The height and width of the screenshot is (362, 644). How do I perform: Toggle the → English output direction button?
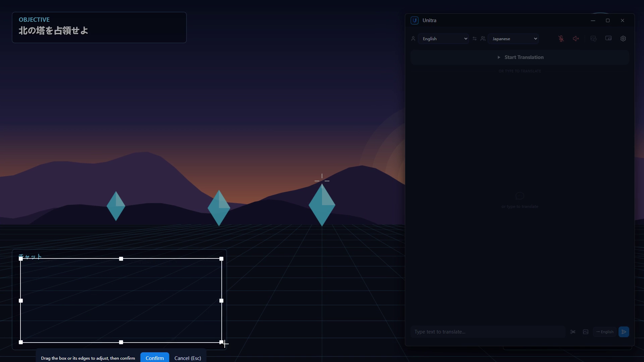click(x=605, y=332)
